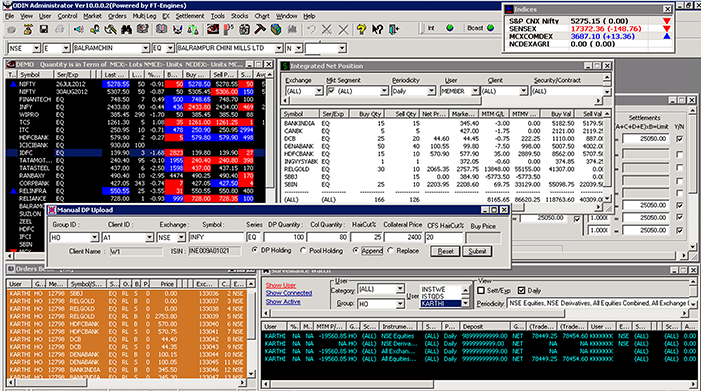Screen dimensions: 701x391
Task: Open the Periodicity Daily dropdown in Net Position
Action: (431, 91)
